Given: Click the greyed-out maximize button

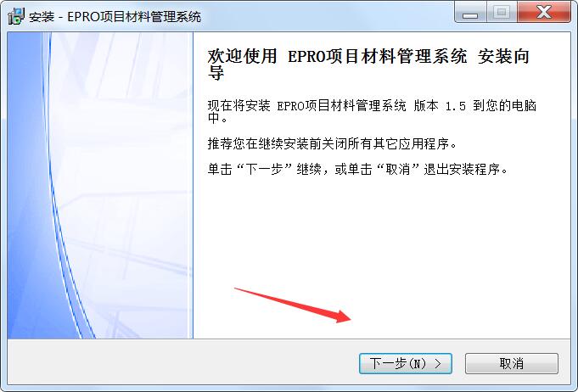Looking at the screenshot, I should (x=502, y=12).
